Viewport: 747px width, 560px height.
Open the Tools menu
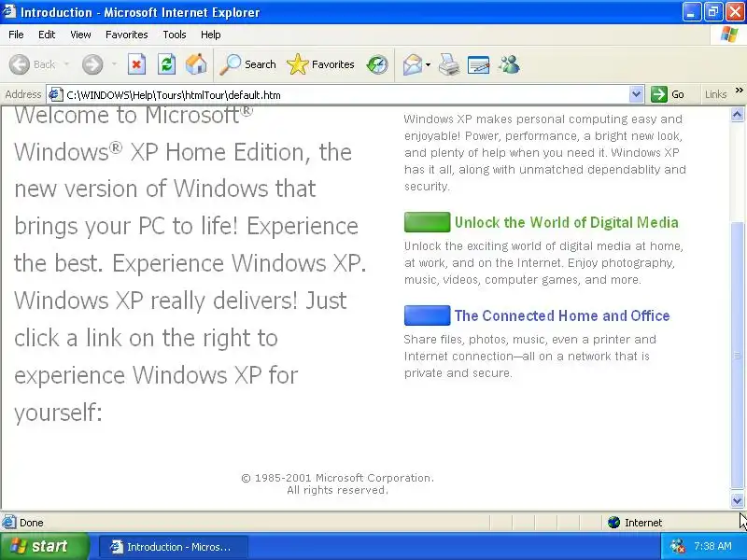click(175, 35)
